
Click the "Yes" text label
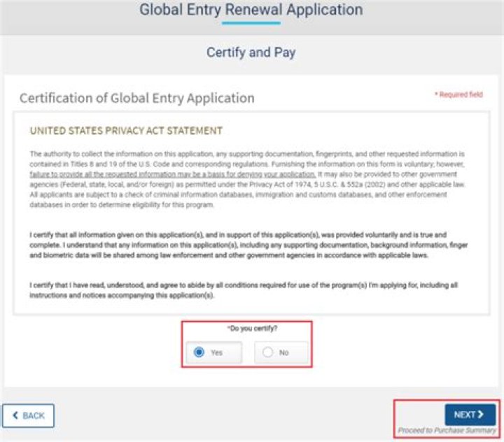216,353
